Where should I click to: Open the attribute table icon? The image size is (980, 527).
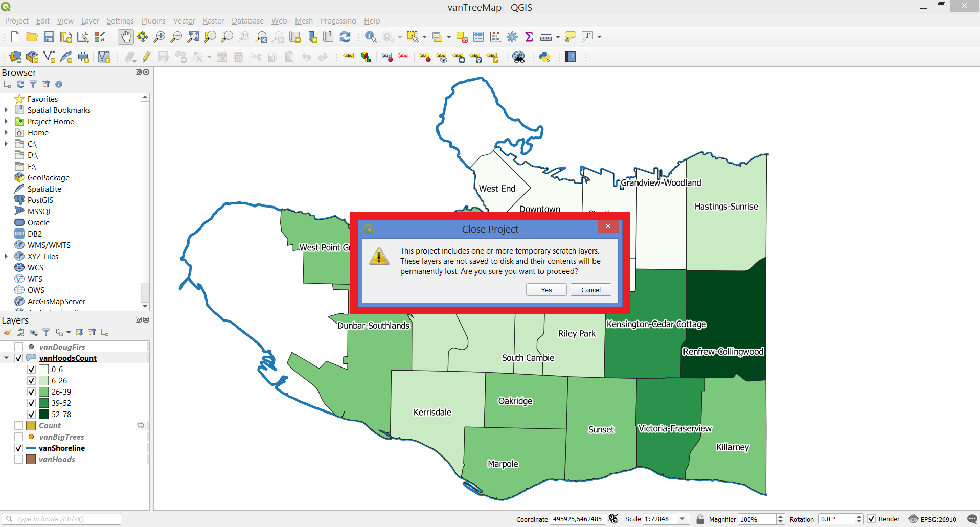coord(478,37)
